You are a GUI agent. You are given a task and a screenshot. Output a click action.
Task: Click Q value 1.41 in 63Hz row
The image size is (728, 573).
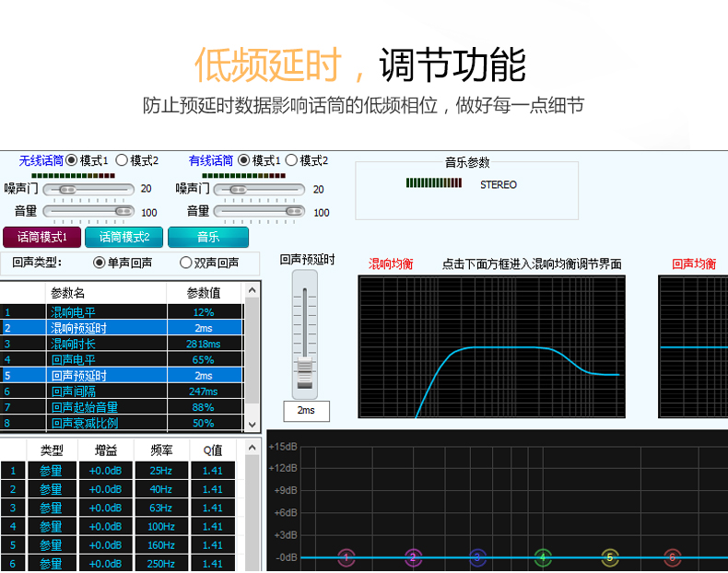[213, 508]
